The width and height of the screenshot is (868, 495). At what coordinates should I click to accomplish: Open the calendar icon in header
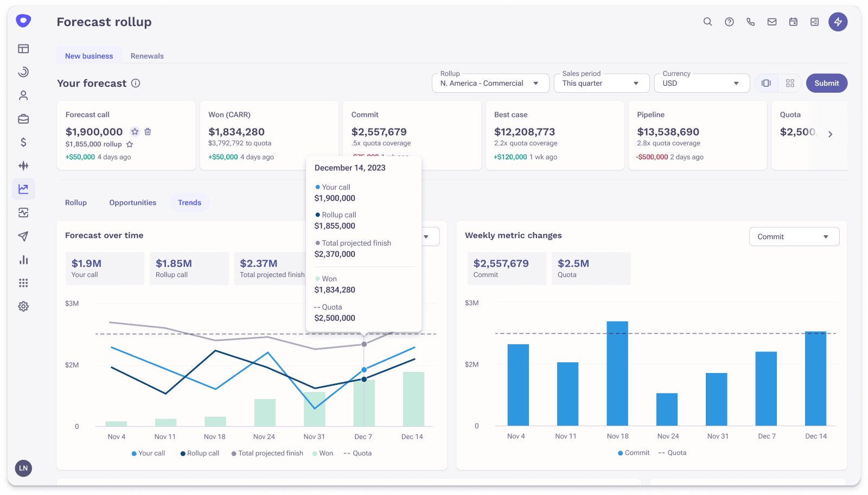793,22
